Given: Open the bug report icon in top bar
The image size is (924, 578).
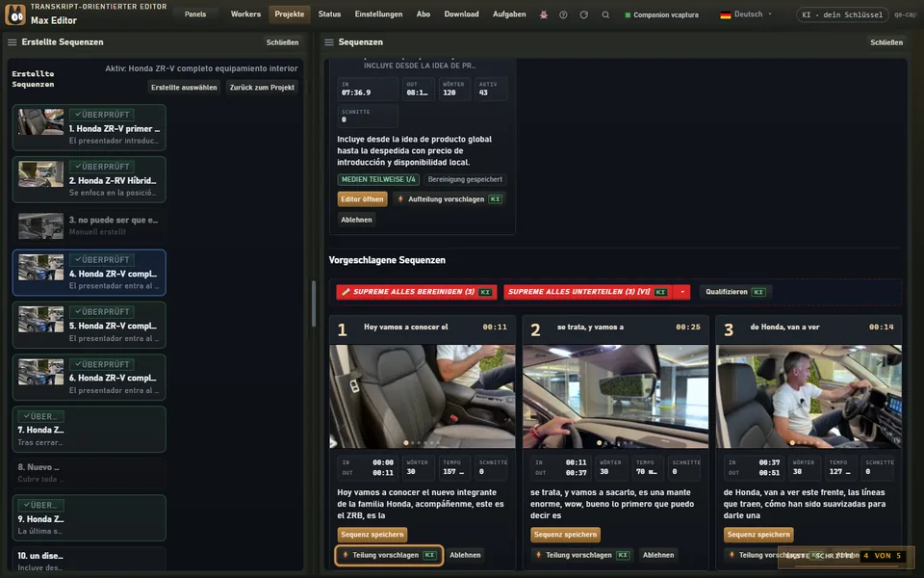Looking at the screenshot, I should point(543,14).
